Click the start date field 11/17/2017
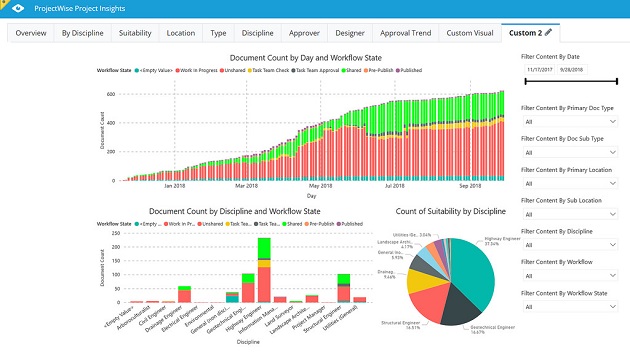Screen dimensions: 630x360 pyautogui.click(x=540, y=70)
